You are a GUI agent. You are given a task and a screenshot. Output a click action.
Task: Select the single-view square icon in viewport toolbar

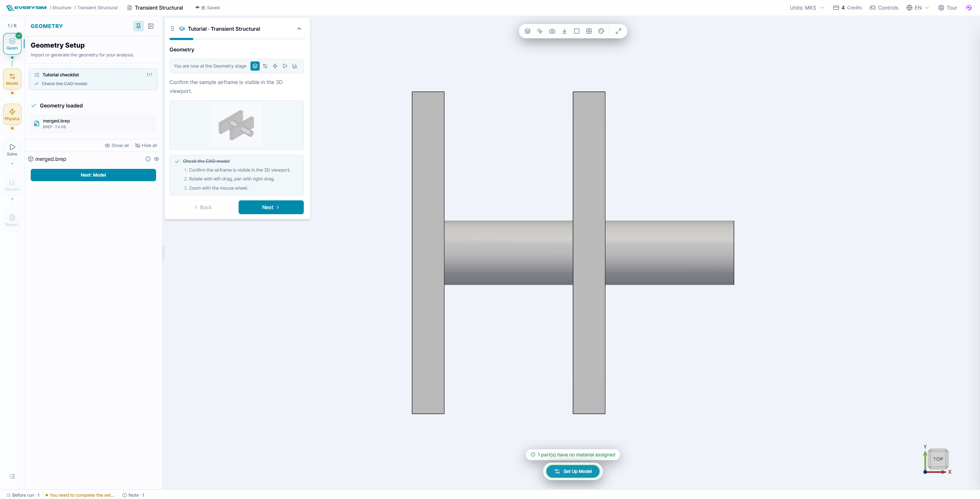pyautogui.click(x=576, y=31)
